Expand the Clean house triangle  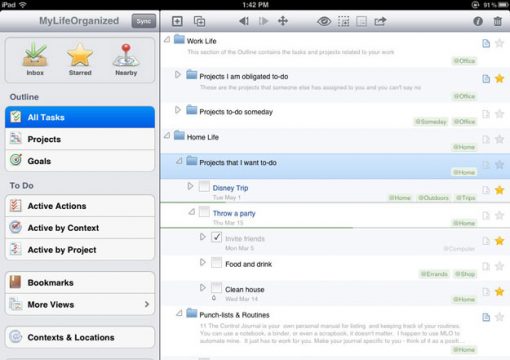203,287
